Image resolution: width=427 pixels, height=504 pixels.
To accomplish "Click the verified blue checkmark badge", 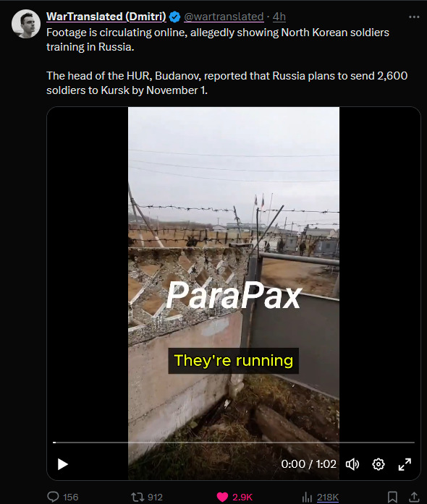I will click(x=174, y=17).
